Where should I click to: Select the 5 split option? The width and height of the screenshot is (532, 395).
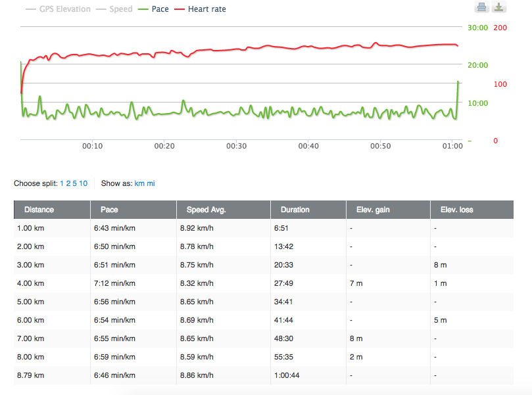[x=75, y=183]
